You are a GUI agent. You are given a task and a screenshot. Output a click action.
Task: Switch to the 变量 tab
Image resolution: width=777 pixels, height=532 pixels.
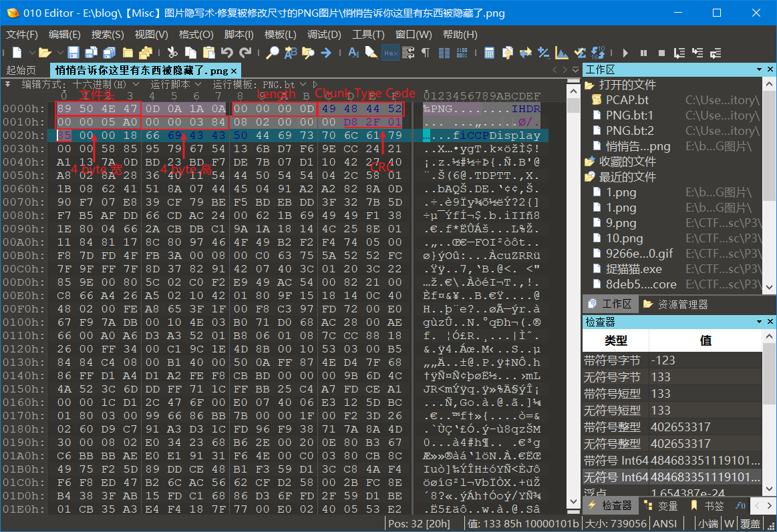661,506
